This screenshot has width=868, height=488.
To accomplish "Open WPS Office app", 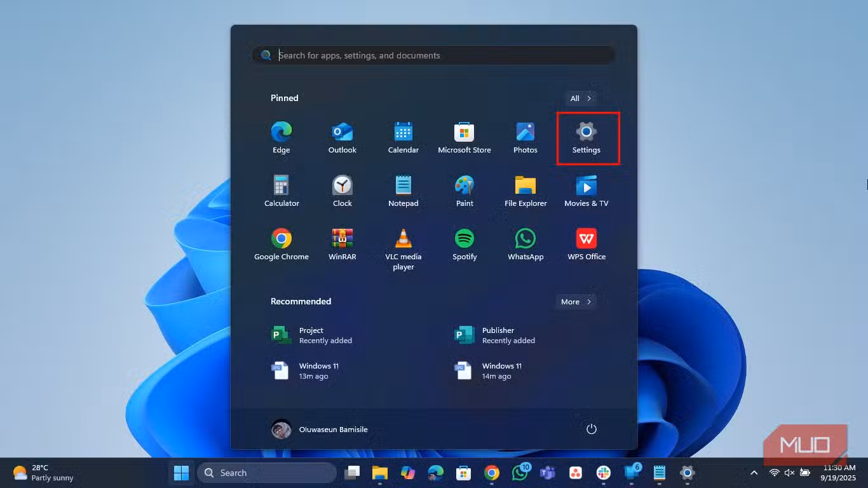I will coord(586,245).
